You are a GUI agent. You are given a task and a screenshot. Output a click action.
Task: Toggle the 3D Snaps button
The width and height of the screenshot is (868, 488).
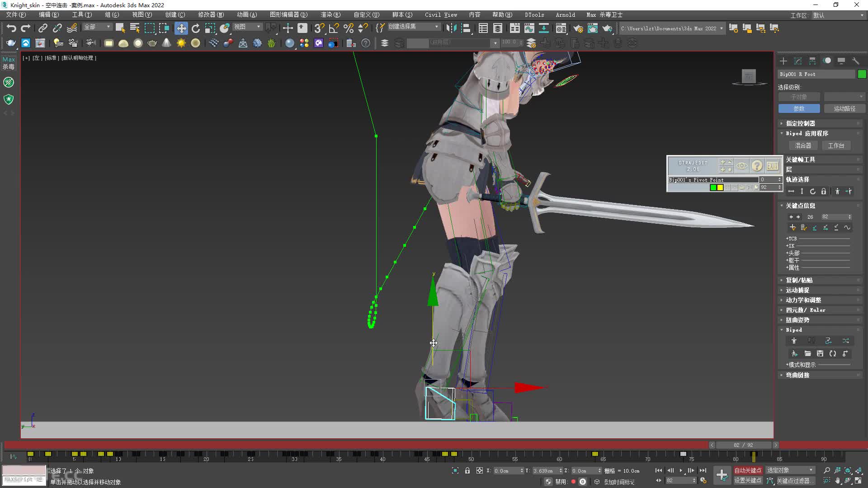[319, 28]
